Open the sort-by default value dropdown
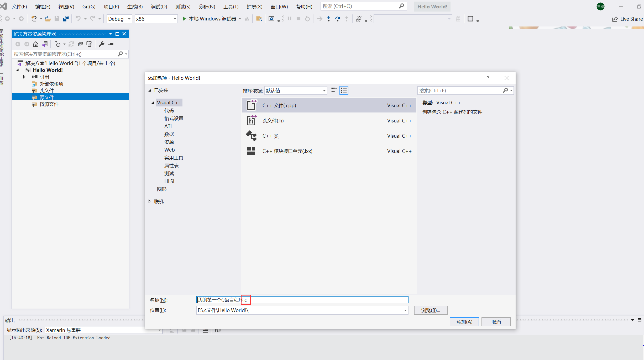 (296, 90)
